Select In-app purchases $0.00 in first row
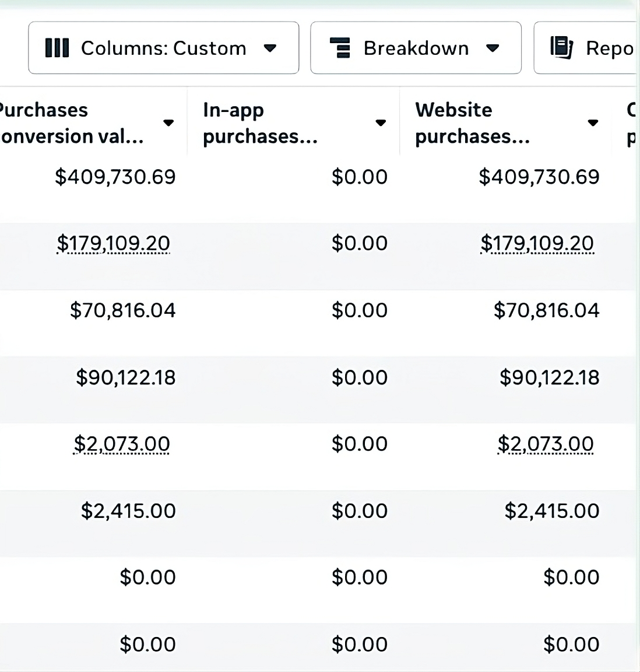640x672 pixels. coord(359,177)
